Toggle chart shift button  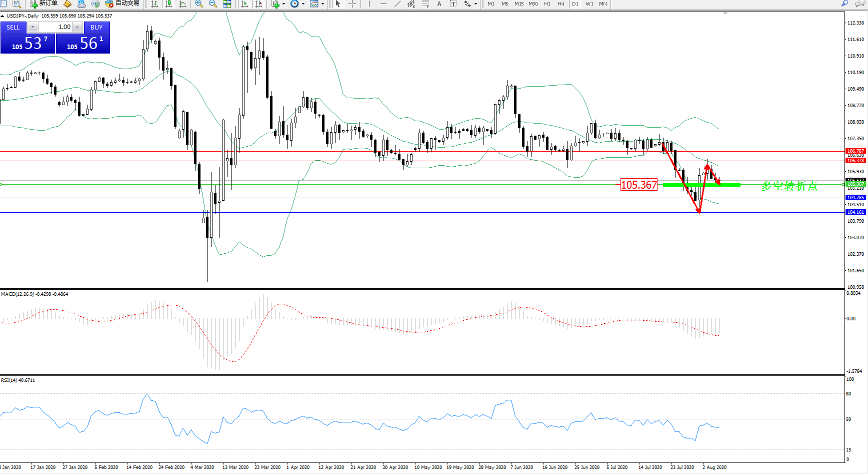pyautogui.click(x=258, y=4)
